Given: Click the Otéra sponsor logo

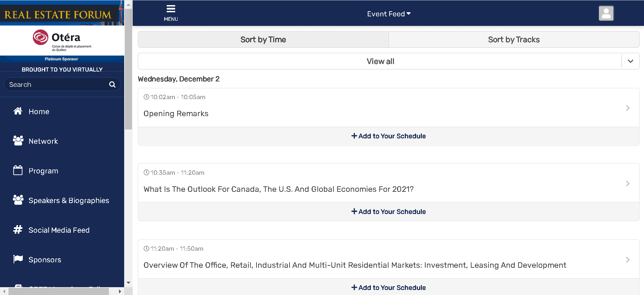Looking at the screenshot, I should pos(62,40).
